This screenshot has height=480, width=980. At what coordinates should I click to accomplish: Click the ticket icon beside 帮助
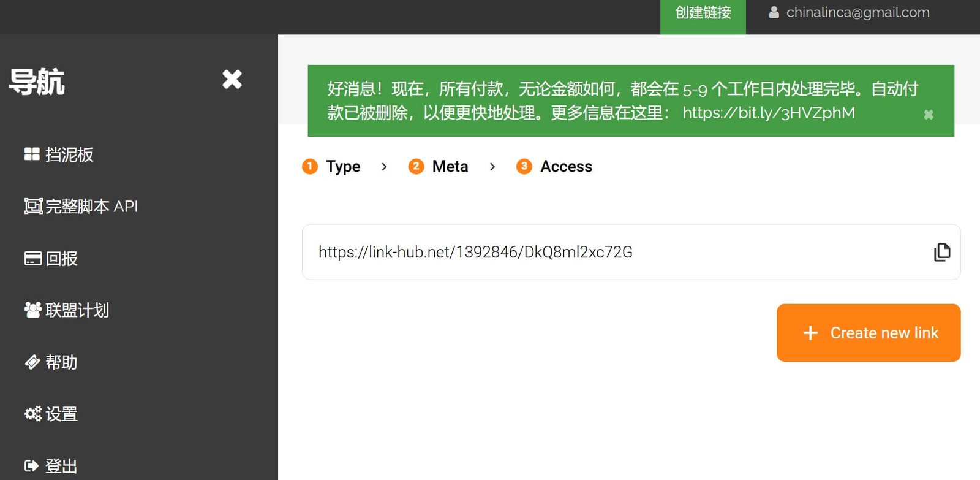pos(32,362)
